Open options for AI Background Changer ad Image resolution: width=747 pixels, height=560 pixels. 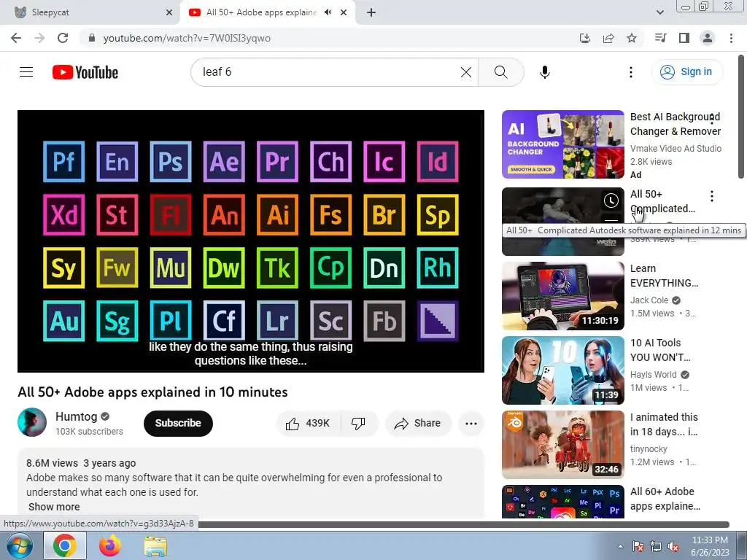[712, 118]
